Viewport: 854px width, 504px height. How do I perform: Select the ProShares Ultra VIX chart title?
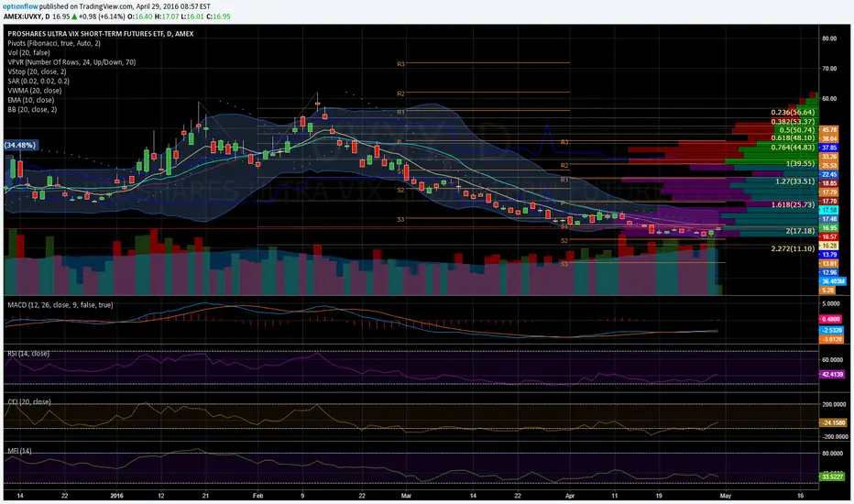coord(101,34)
